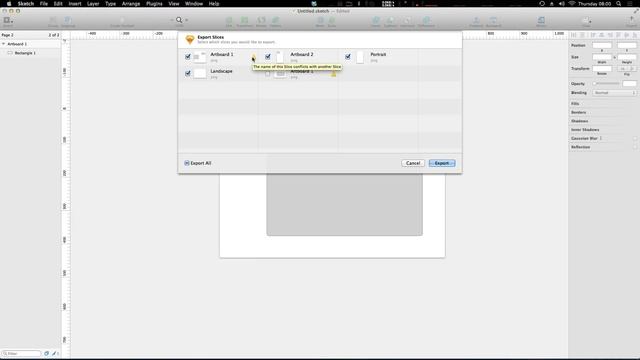
Task: Toggle the Export All checkbox
Action: tap(187, 163)
